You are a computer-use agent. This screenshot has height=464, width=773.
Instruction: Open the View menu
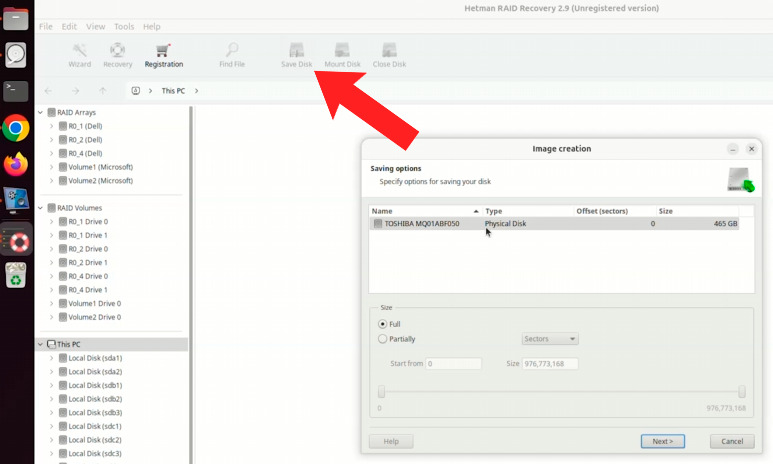(95, 27)
